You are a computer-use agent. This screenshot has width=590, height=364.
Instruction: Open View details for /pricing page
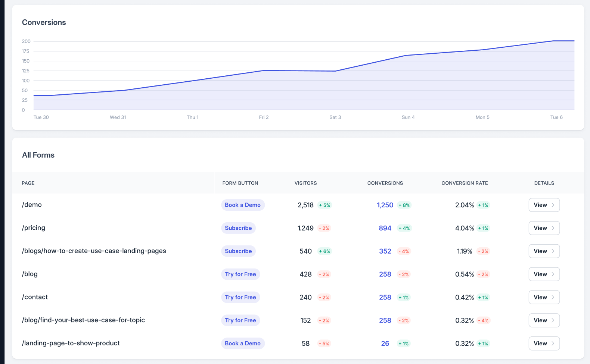click(544, 228)
